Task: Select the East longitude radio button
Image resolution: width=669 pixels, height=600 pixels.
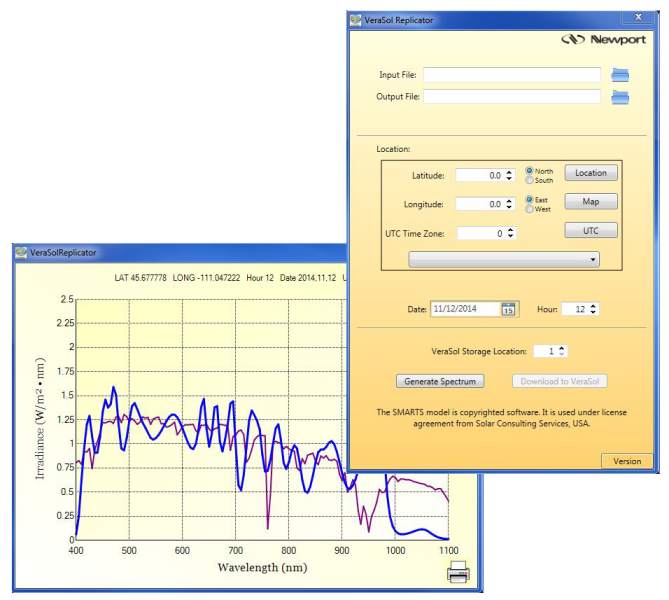Action: pyautogui.click(x=530, y=199)
